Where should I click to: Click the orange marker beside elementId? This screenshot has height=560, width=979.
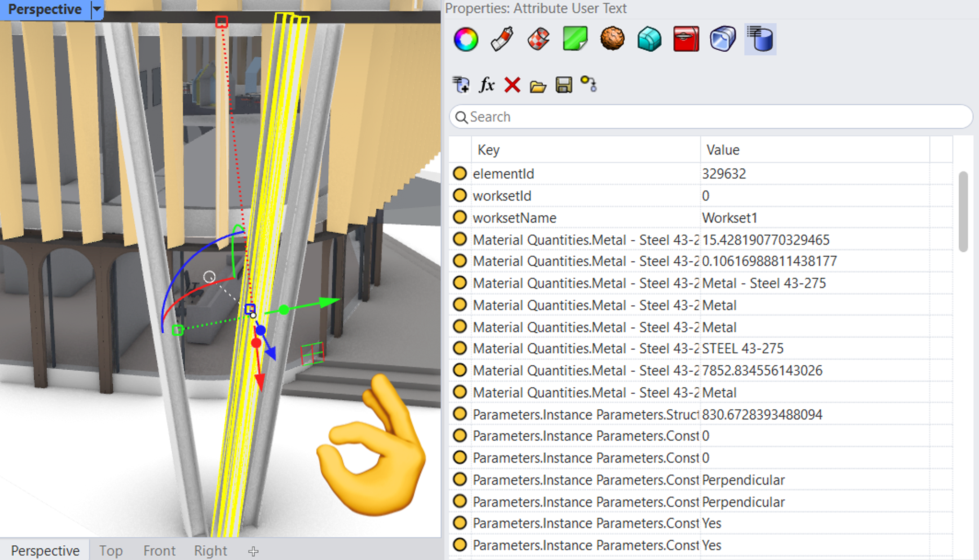pyautogui.click(x=460, y=173)
